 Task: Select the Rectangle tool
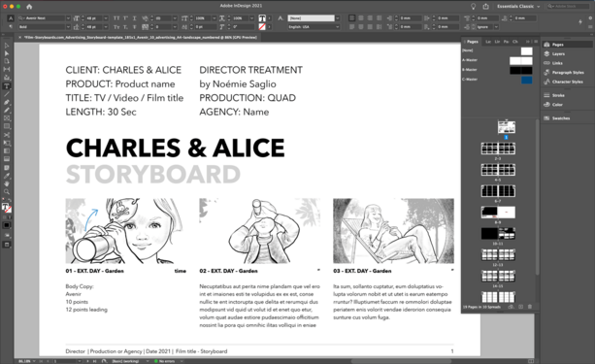pos(7,126)
